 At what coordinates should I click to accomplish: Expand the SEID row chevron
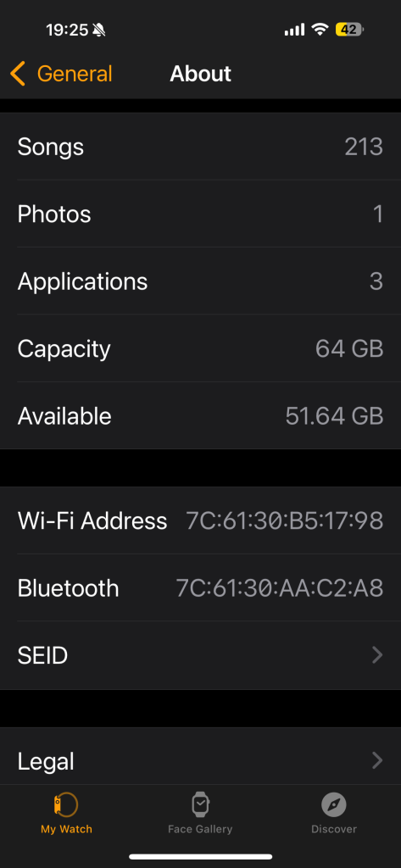coord(377,655)
